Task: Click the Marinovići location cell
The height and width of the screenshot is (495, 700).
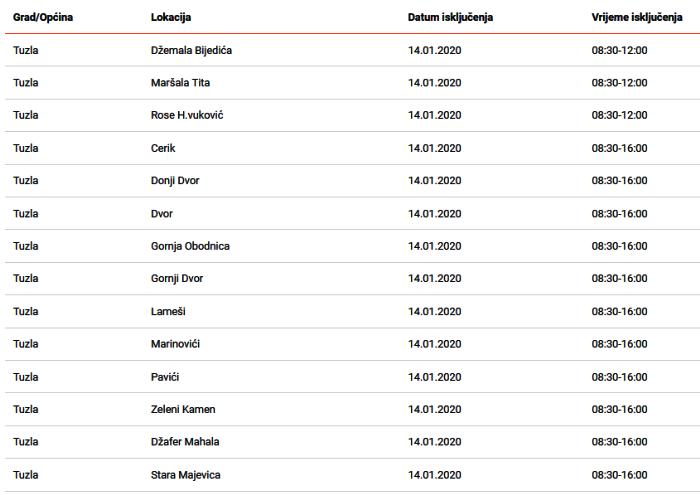Action: 175,344
